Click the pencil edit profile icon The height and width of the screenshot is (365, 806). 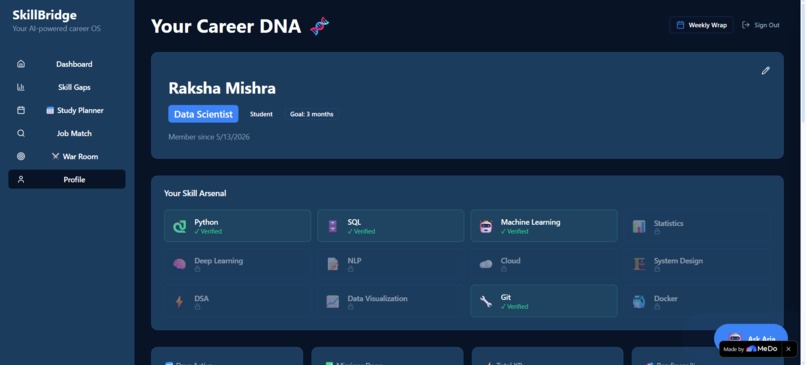(x=765, y=71)
